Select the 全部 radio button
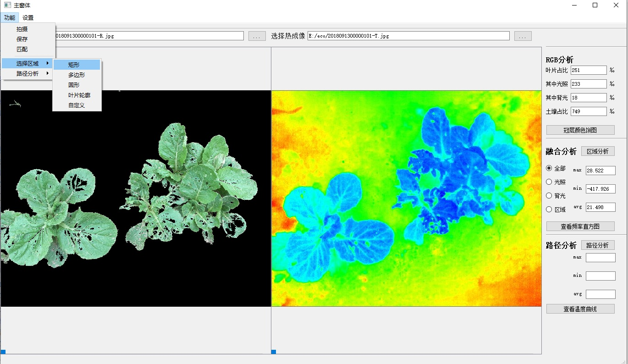 549,168
